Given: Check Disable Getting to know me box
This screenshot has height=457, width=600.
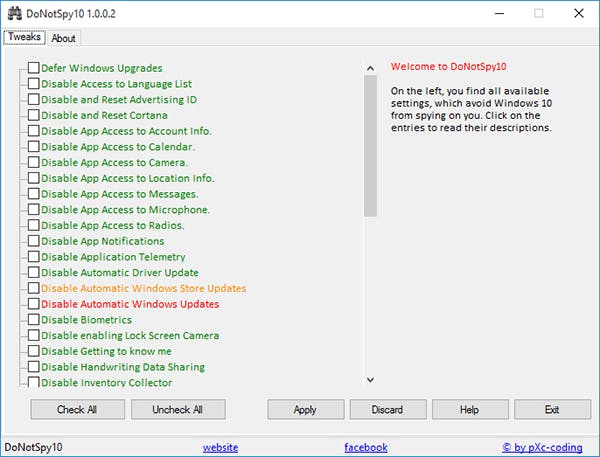Looking at the screenshot, I should coord(34,351).
